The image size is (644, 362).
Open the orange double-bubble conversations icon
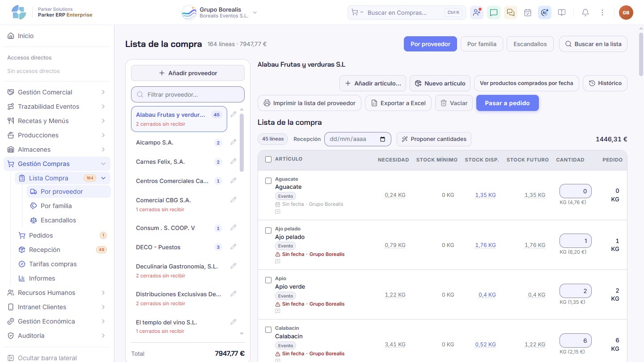click(x=511, y=13)
